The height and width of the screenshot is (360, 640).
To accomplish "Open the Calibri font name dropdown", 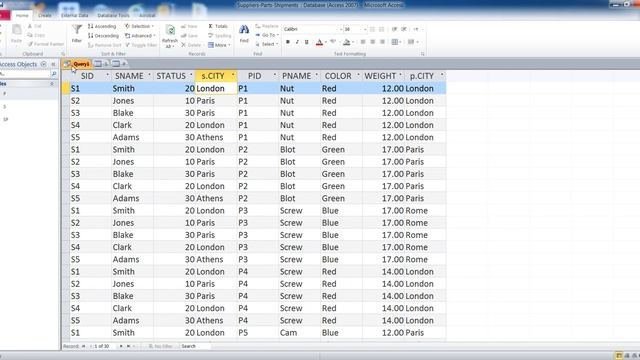I will coord(340,29).
